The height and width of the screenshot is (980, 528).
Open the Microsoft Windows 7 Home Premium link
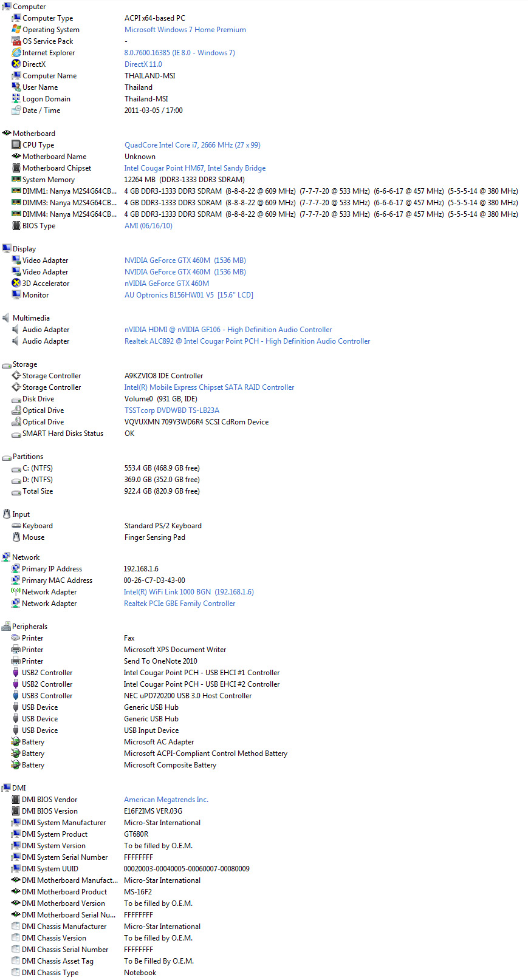coord(185,30)
